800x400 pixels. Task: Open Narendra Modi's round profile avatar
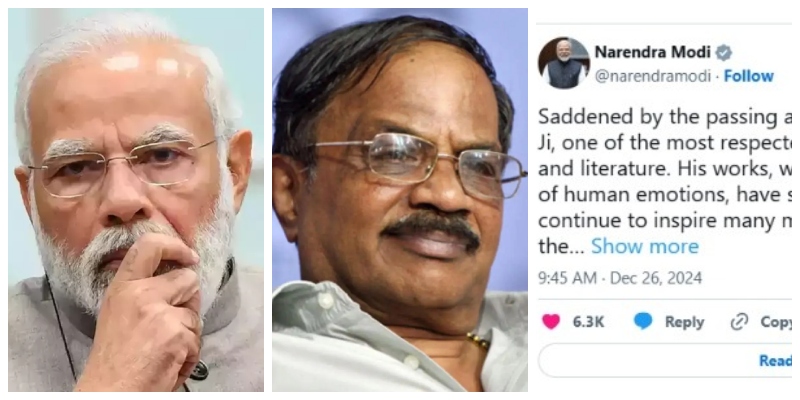tap(564, 63)
